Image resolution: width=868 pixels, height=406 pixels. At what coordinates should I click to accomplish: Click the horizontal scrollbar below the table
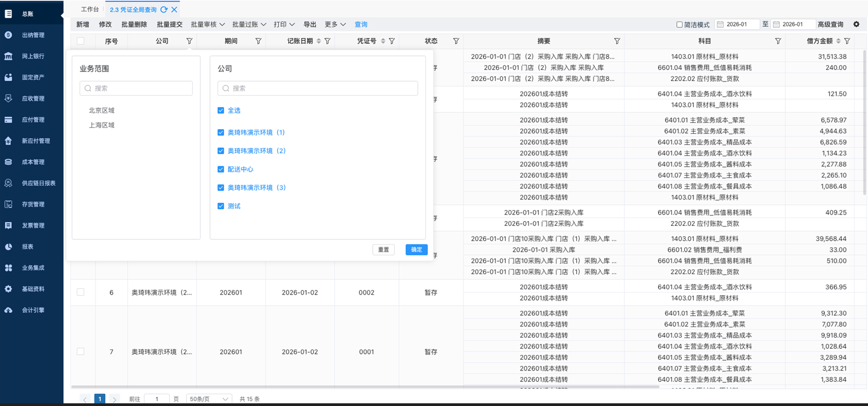(365, 386)
